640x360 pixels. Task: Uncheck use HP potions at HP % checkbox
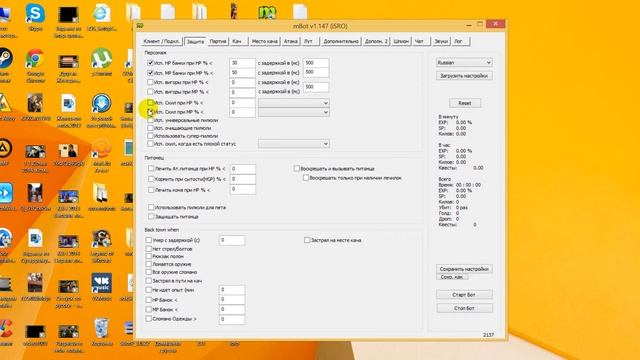pyautogui.click(x=151, y=63)
